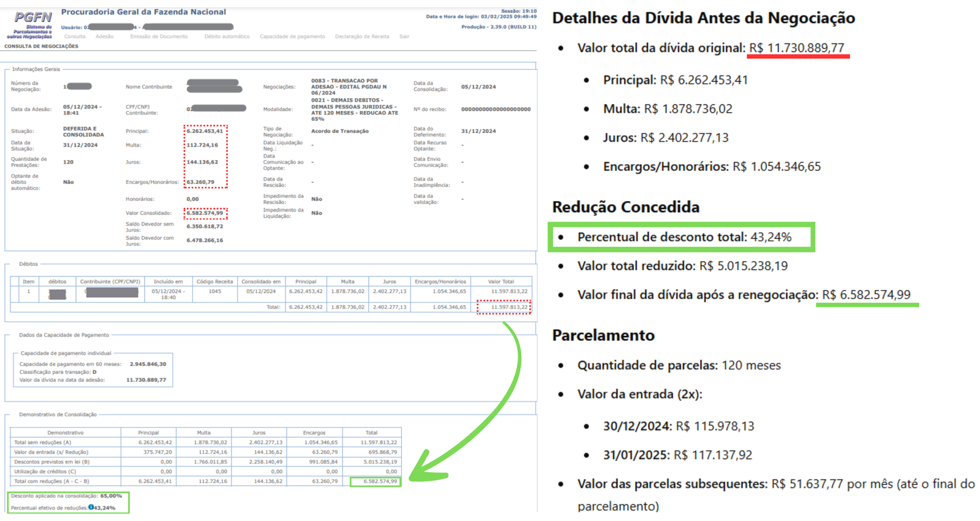Click the Valor Consolidado value 6.582.574,99
This screenshot has height=521, width=980.
(205, 213)
